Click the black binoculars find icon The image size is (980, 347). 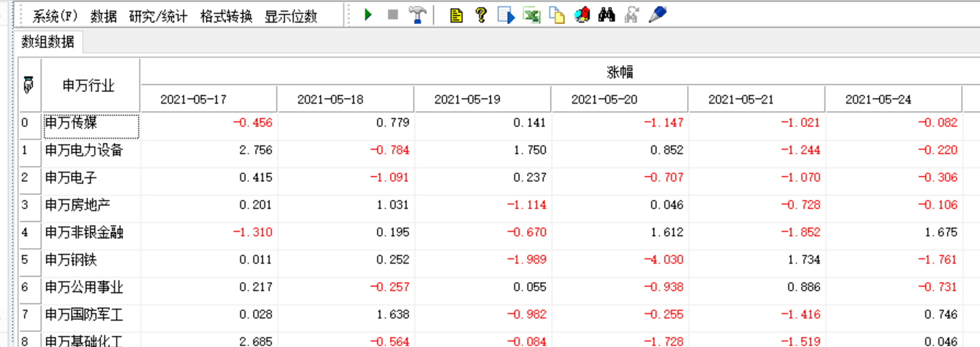click(x=607, y=15)
